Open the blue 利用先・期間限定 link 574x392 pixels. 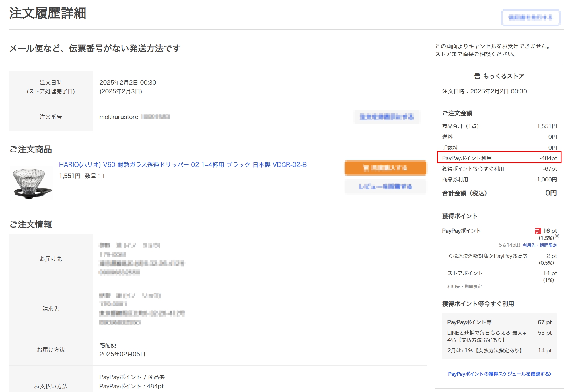tap(539, 245)
